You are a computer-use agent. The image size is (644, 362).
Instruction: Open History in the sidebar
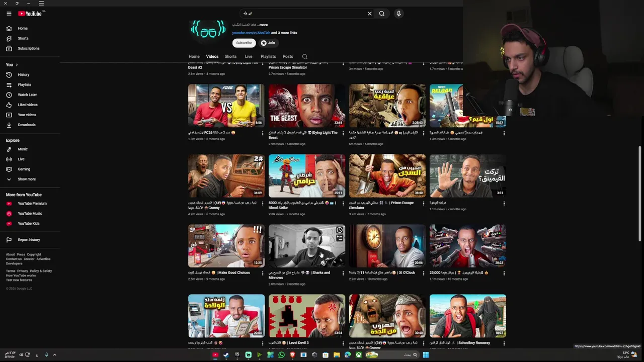coord(30,74)
